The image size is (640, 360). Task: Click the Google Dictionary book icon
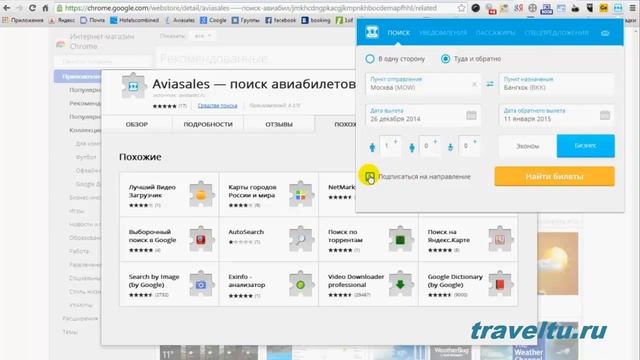click(500, 284)
